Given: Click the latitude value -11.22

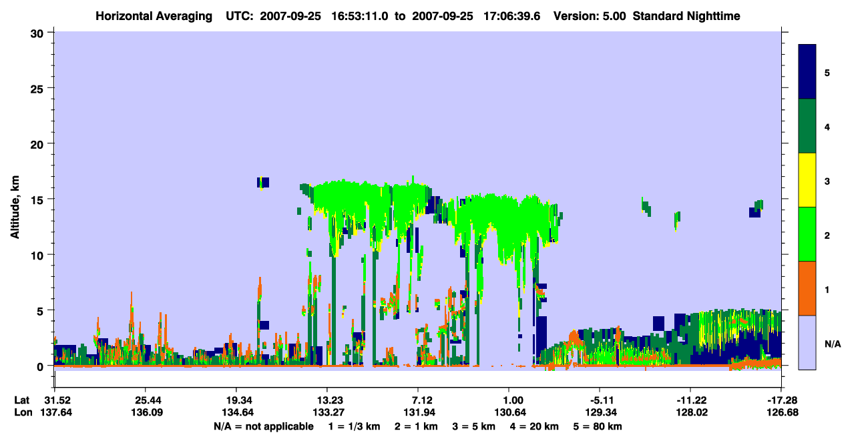Looking at the screenshot, I should 690,400.
